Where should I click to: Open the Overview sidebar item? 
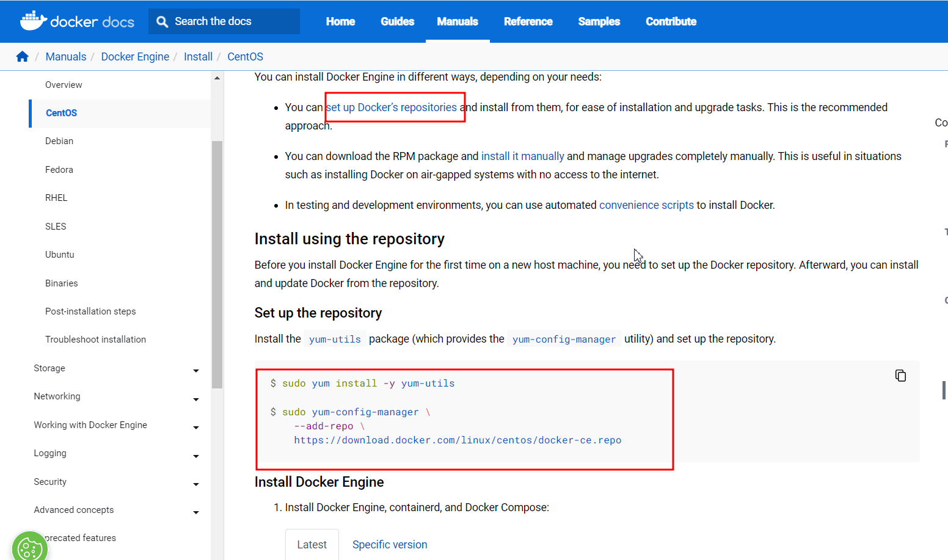click(64, 85)
